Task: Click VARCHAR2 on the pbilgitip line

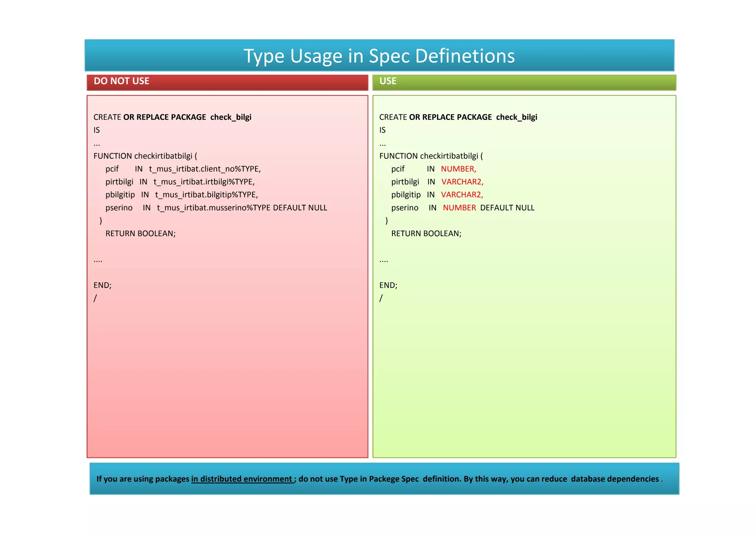Action: tap(462, 195)
